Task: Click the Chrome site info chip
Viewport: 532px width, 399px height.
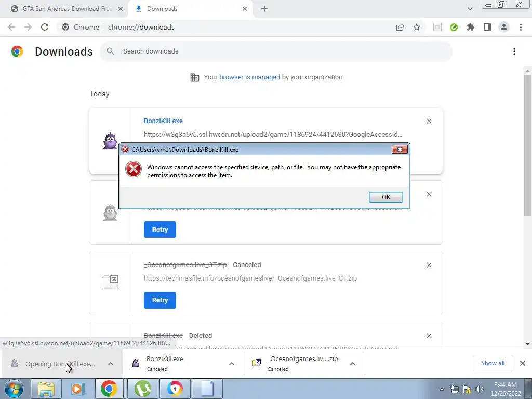Action: coord(81,27)
